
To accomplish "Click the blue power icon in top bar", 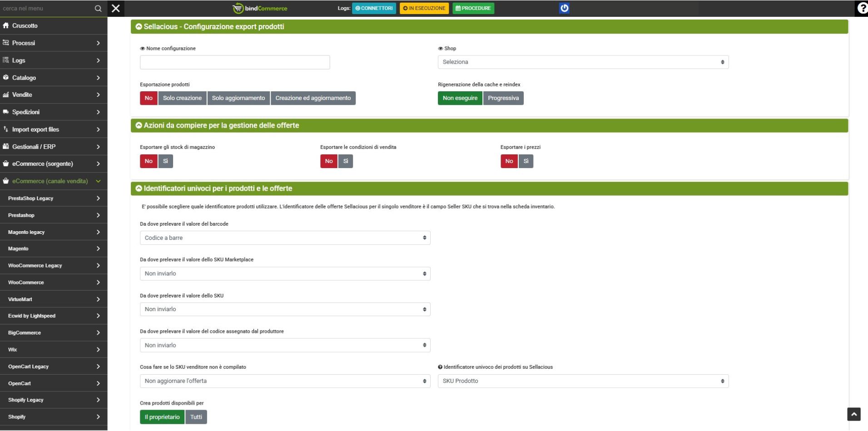I will (x=564, y=8).
